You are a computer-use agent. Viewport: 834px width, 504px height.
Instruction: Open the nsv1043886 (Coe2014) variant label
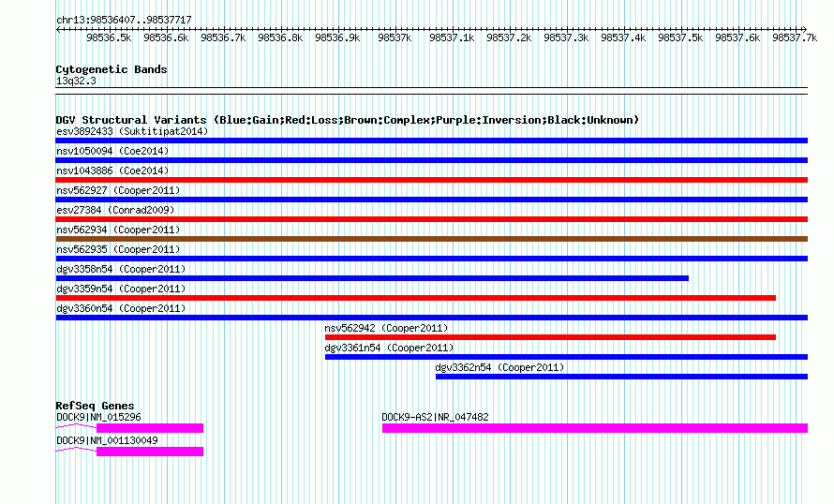[112, 170]
